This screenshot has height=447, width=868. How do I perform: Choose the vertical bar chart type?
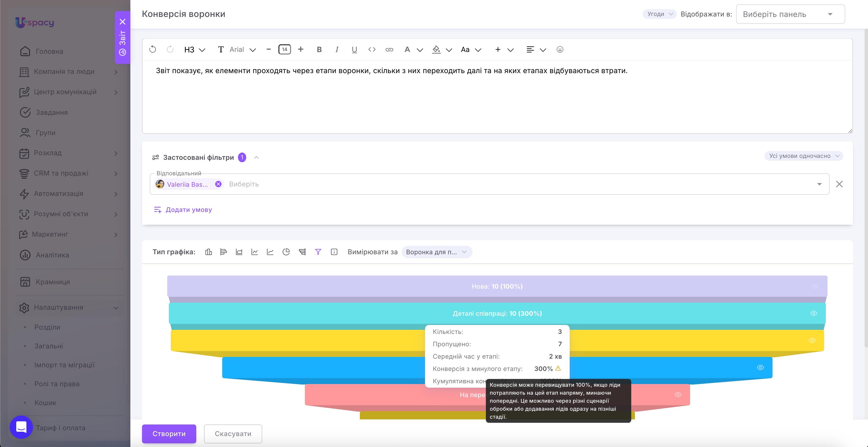tap(208, 252)
